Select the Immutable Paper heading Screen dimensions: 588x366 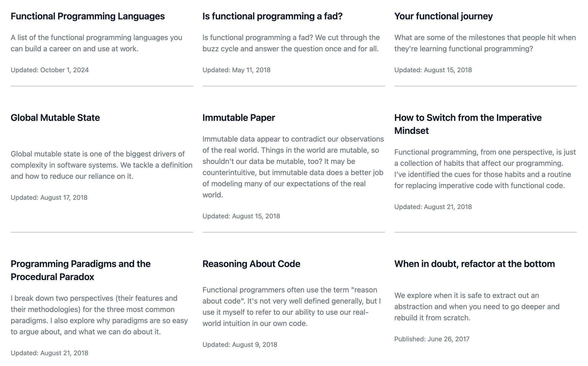coord(239,118)
